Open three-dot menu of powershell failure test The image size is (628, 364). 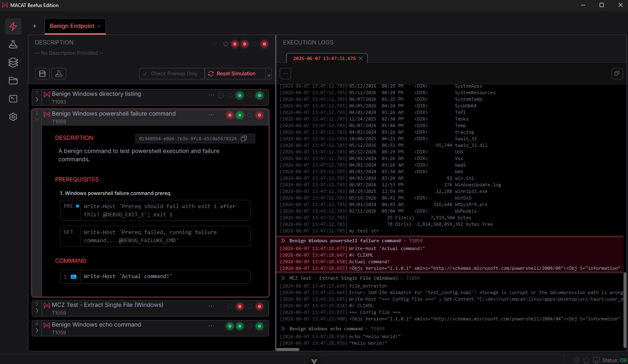pyautogui.click(x=211, y=115)
